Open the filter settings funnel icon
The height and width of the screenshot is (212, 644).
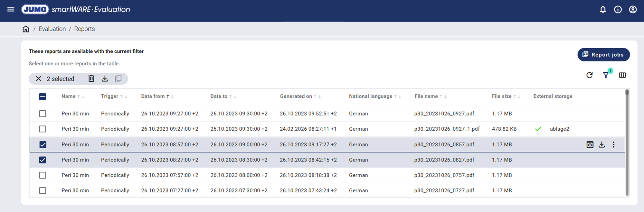coord(606,75)
